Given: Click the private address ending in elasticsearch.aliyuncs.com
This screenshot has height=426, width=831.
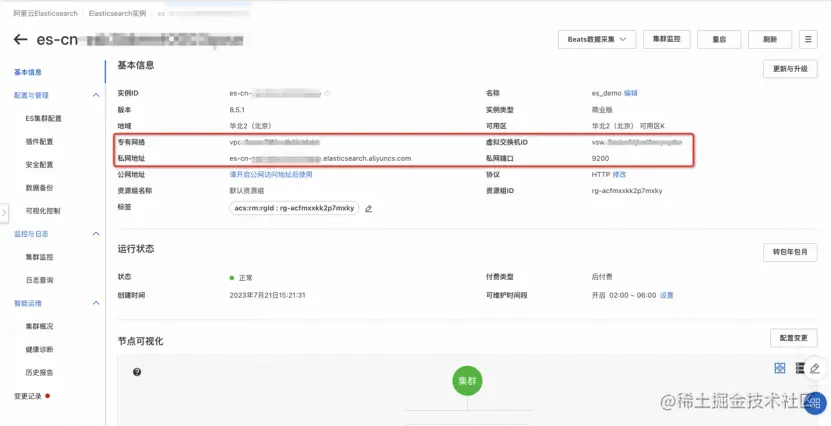Looking at the screenshot, I should pyautogui.click(x=320, y=158).
